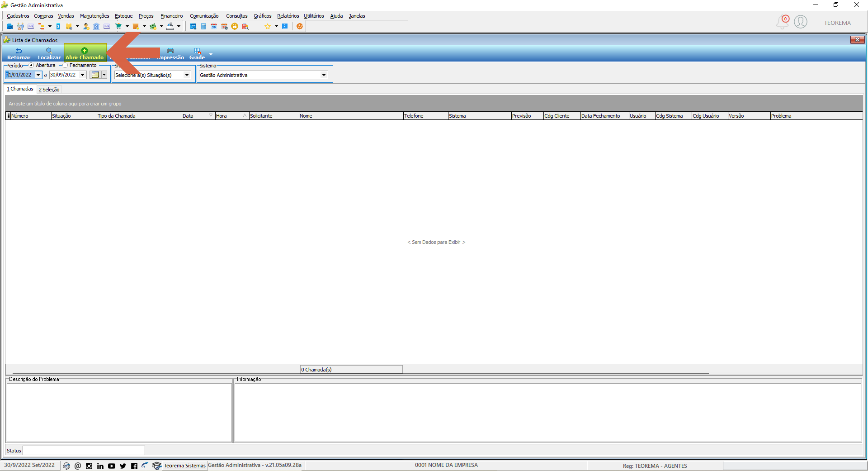Image resolution: width=868 pixels, height=471 pixels.
Task: Open the blue building icon in main toolbar
Action: (x=10, y=26)
